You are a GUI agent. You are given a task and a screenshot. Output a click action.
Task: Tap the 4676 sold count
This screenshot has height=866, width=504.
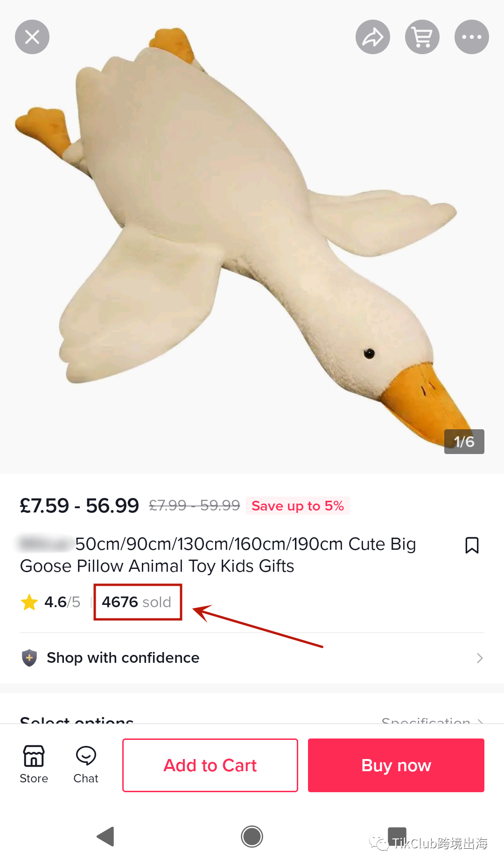pos(137,602)
